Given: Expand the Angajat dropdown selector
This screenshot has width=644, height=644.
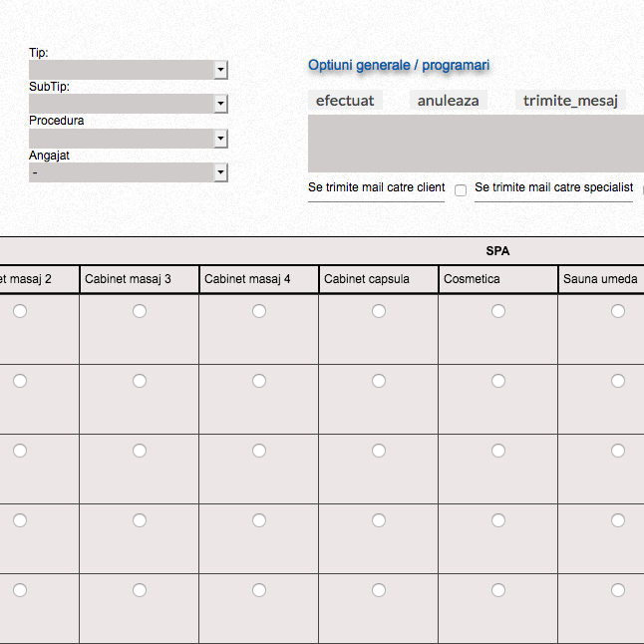Looking at the screenshot, I should [129, 172].
